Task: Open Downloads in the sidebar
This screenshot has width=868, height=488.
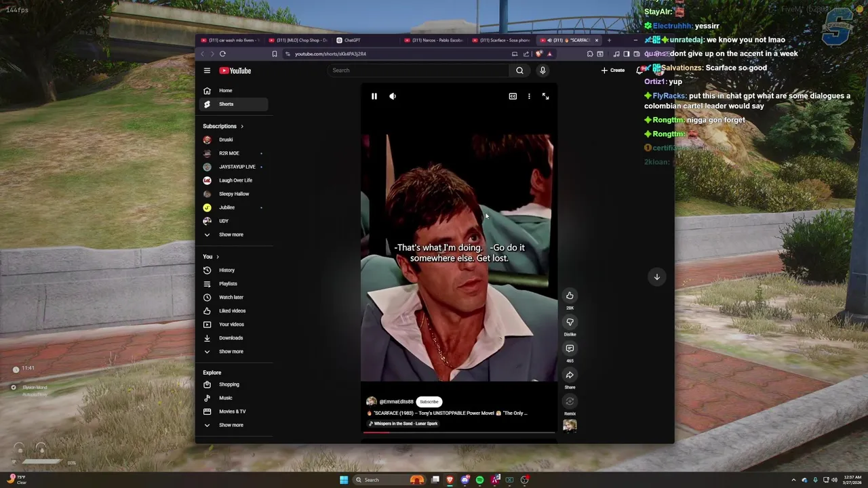Action: click(234, 338)
